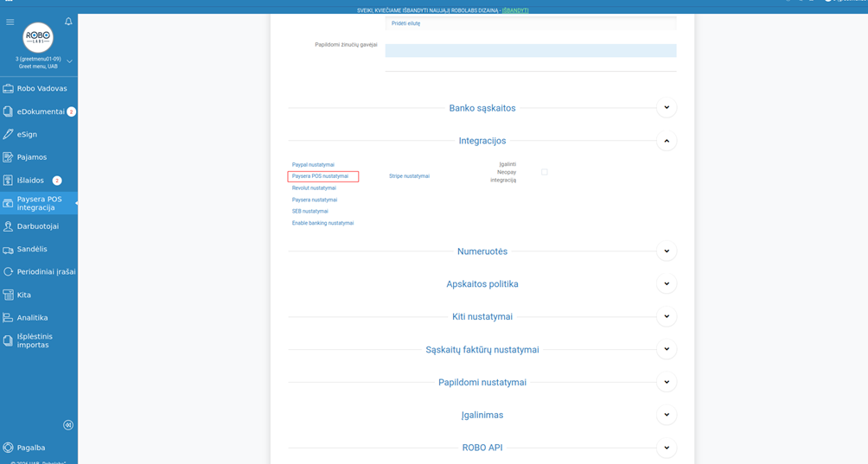Click the Robo Labs logo
The image size is (868, 464).
[x=38, y=37]
